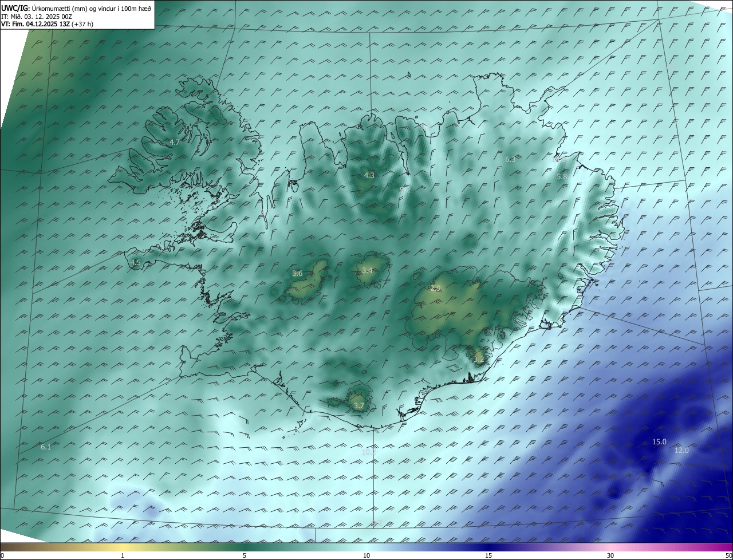Click the 50 tick on the color scale
This screenshot has height=560, width=733.
coord(728,555)
